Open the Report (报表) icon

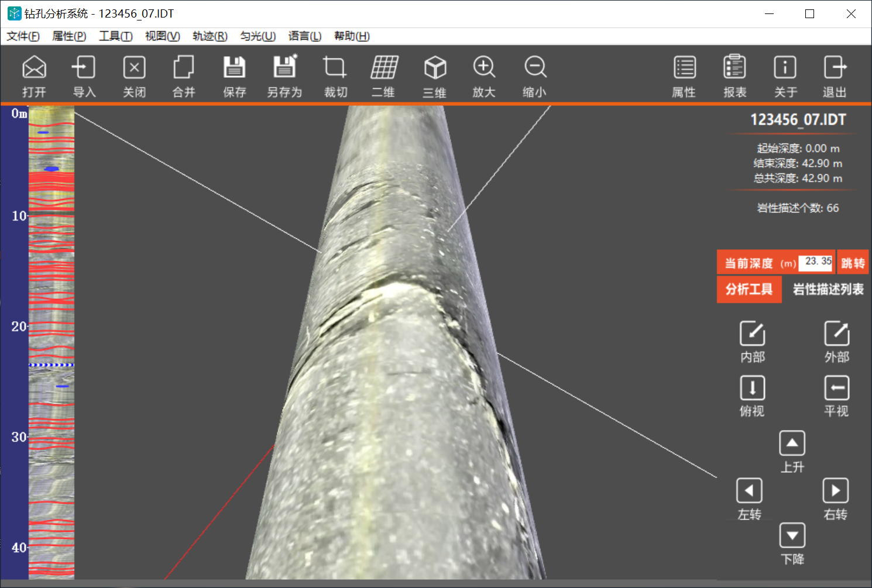coord(734,68)
